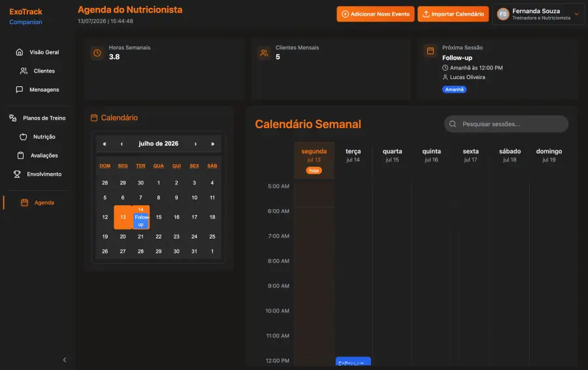Click the 9:00 AM time label
This screenshot has width=588, height=370.
pos(278,286)
